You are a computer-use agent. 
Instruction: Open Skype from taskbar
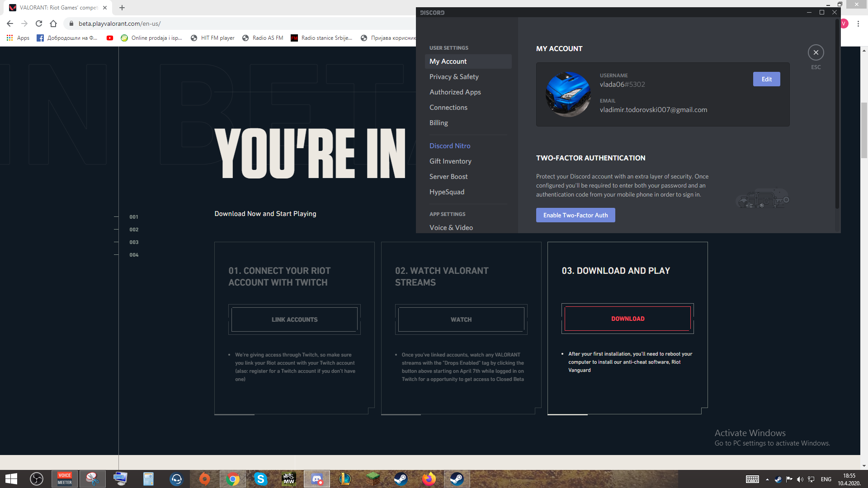coord(260,479)
